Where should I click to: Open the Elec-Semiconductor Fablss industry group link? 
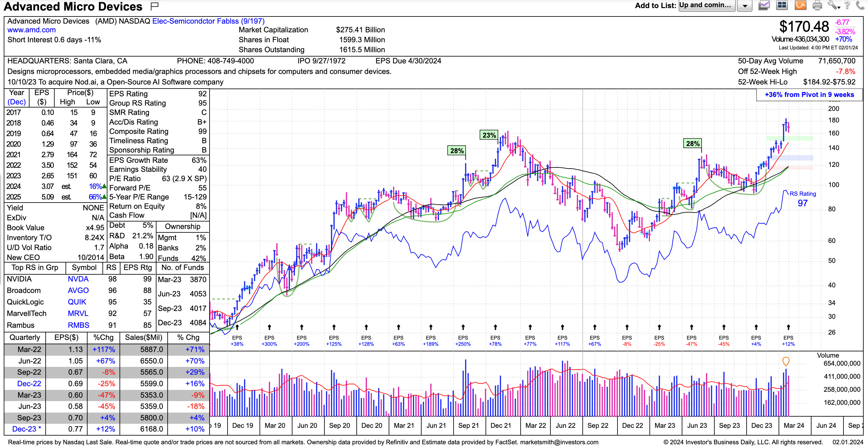[x=208, y=21]
